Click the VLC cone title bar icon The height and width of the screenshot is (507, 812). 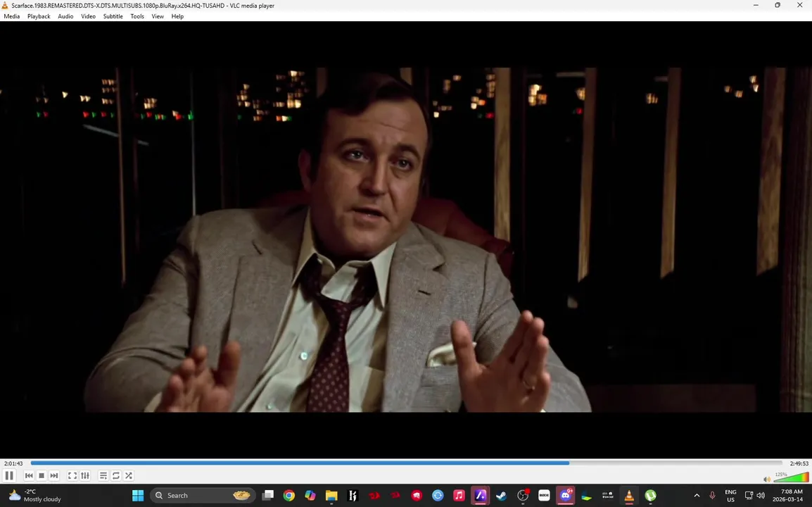tap(5, 5)
